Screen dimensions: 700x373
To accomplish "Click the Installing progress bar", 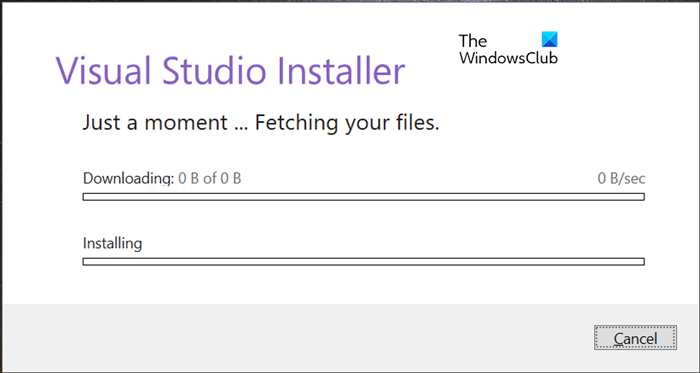I will 363,261.
